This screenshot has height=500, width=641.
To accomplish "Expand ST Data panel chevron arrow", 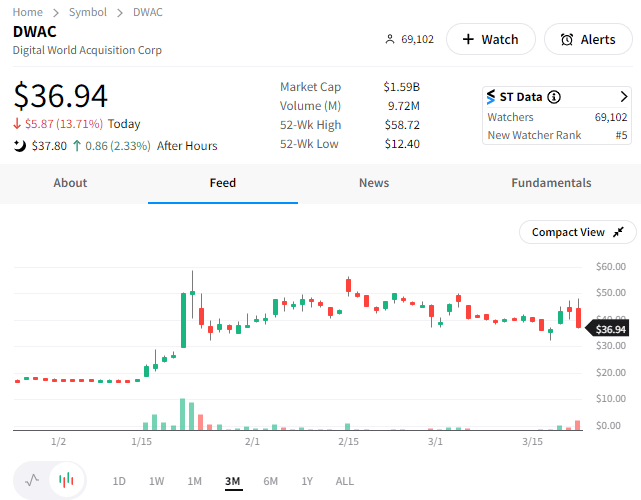I will pyautogui.click(x=623, y=97).
